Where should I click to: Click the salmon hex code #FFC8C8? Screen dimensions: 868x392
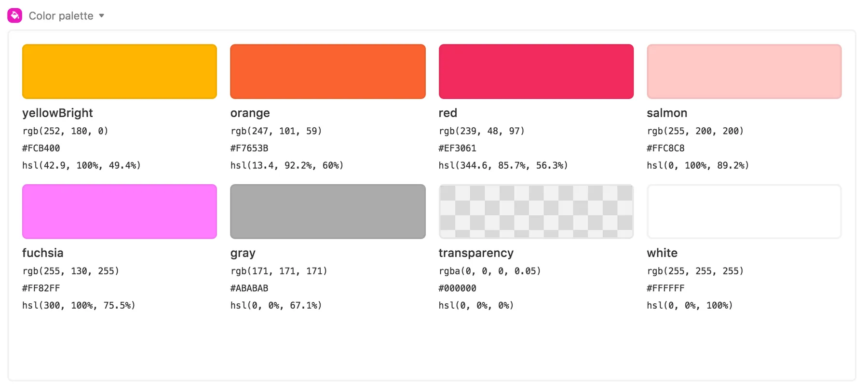click(x=665, y=148)
